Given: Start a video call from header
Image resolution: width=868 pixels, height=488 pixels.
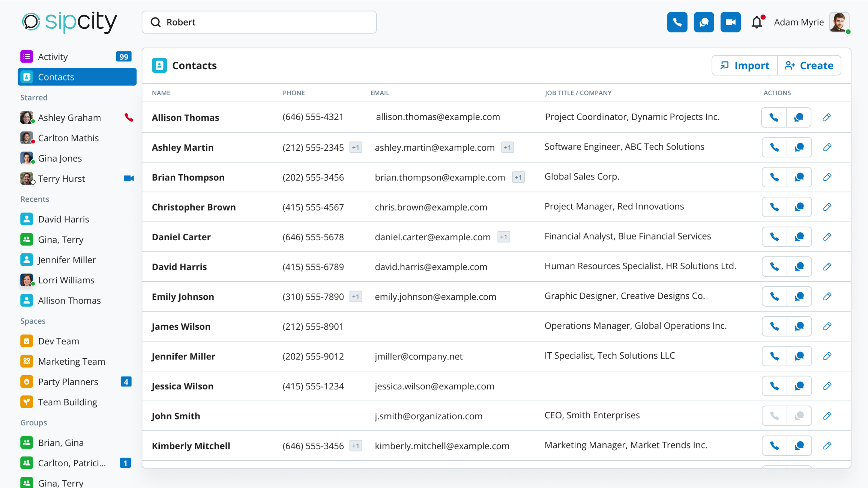Looking at the screenshot, I should click(730, 22).
